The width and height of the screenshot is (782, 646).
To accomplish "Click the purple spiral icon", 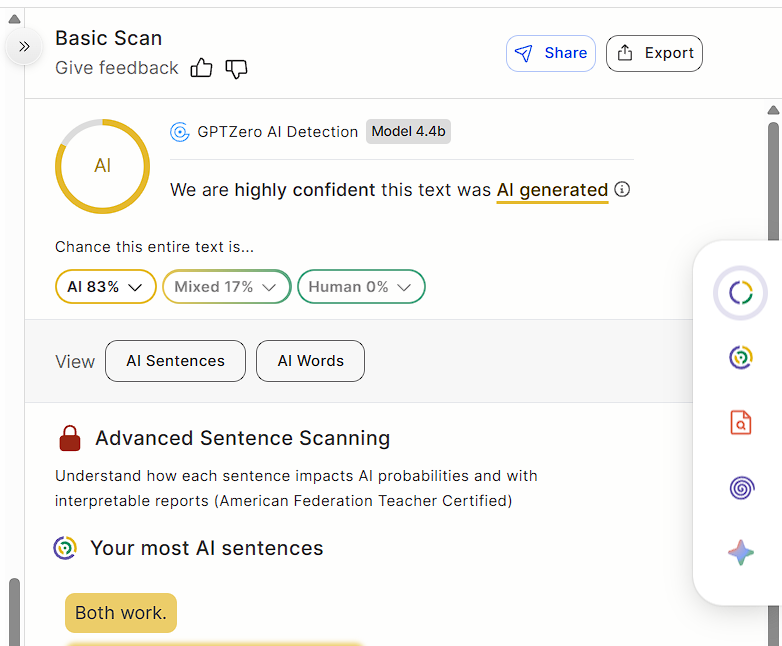I will coord(740,488).
